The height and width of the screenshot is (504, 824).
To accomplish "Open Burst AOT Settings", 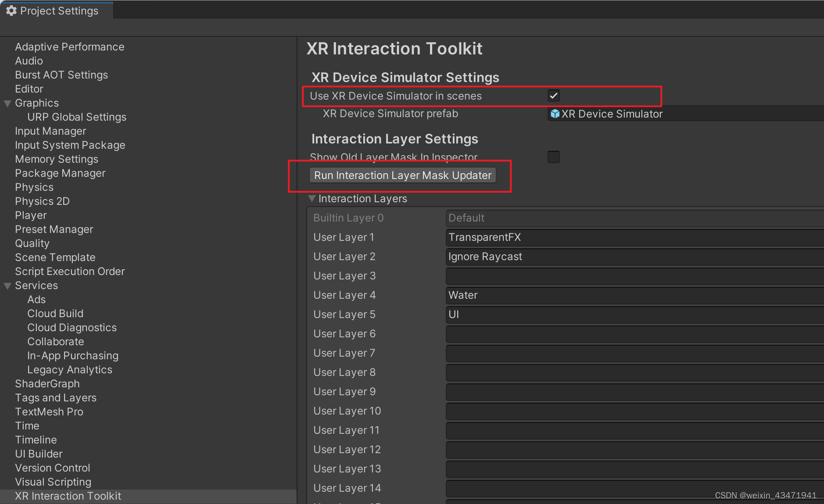I will coord(61,75).
